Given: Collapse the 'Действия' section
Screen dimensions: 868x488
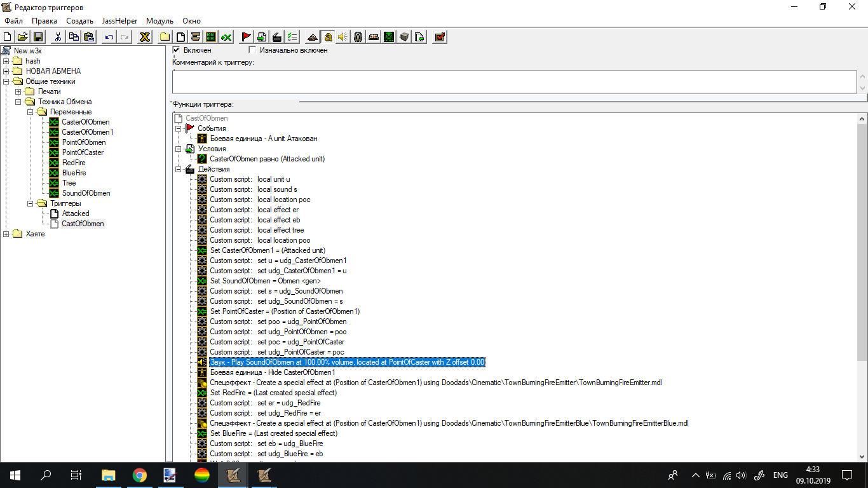Looking at the screenshot, I should [179, 169].
